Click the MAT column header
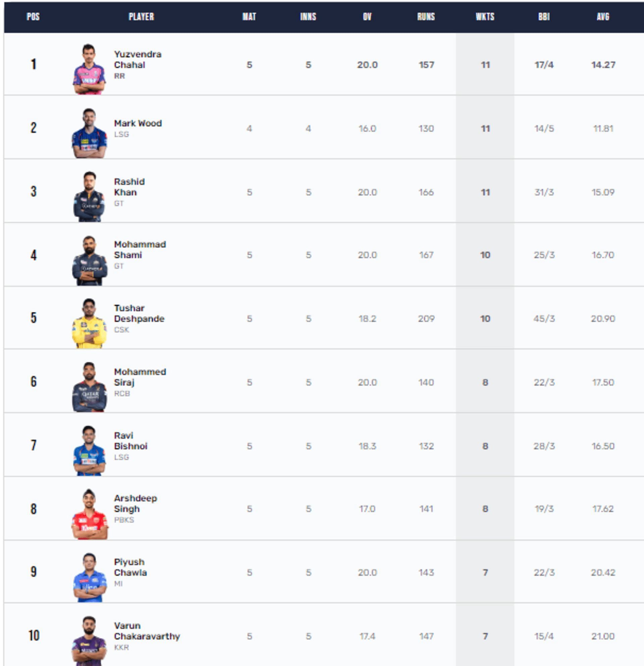Screen dimensions: 644x666 pos(249,17)
